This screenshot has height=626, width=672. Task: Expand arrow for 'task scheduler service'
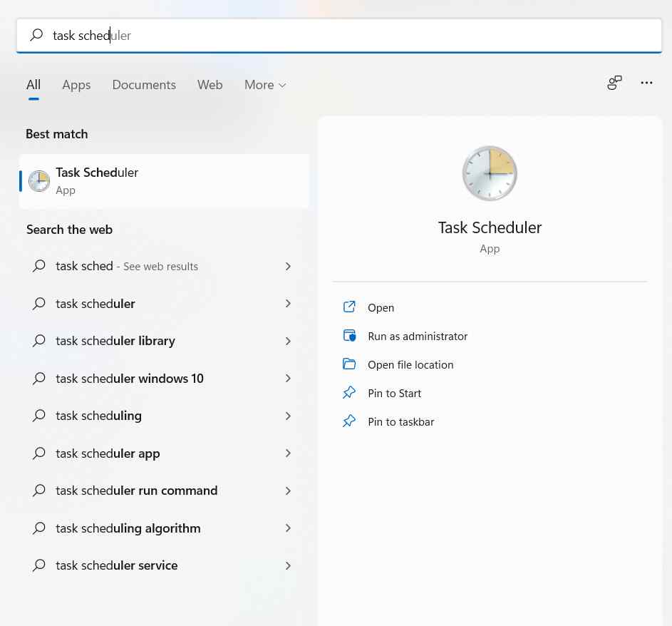(x=288, y=565)
